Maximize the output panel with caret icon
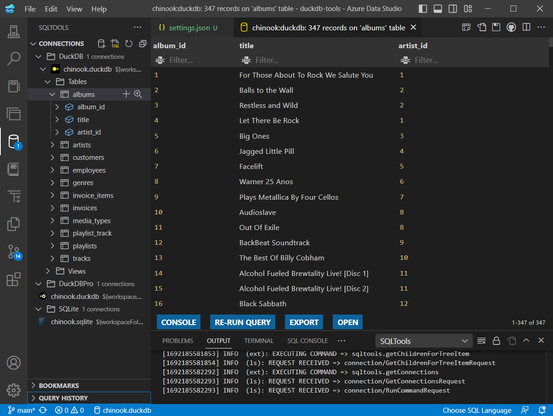 point(526,341)
